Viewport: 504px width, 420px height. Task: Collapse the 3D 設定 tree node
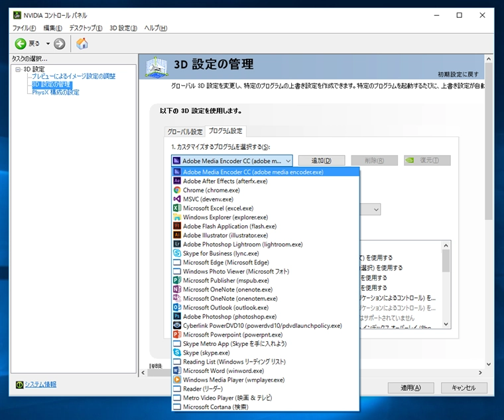coord(18,69)
